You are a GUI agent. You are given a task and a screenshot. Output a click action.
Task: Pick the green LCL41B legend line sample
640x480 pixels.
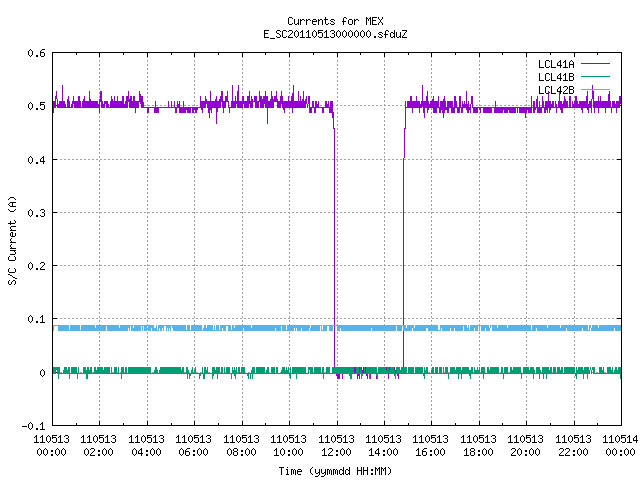point(595,76)
